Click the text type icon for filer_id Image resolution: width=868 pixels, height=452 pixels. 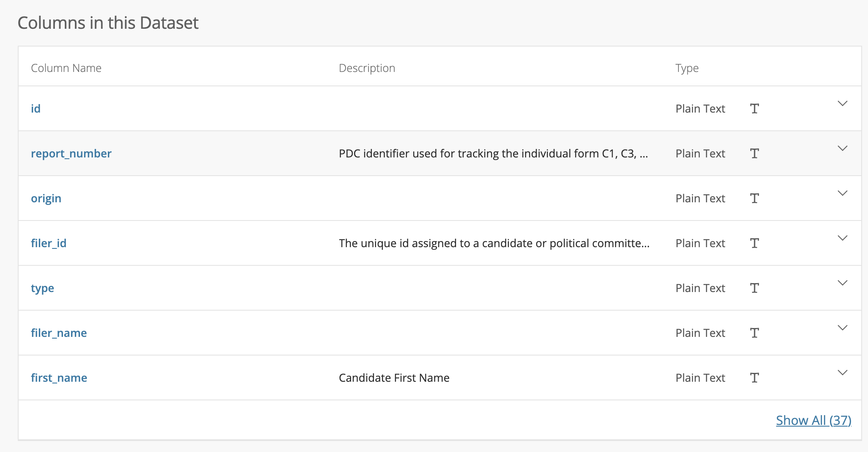754,243
